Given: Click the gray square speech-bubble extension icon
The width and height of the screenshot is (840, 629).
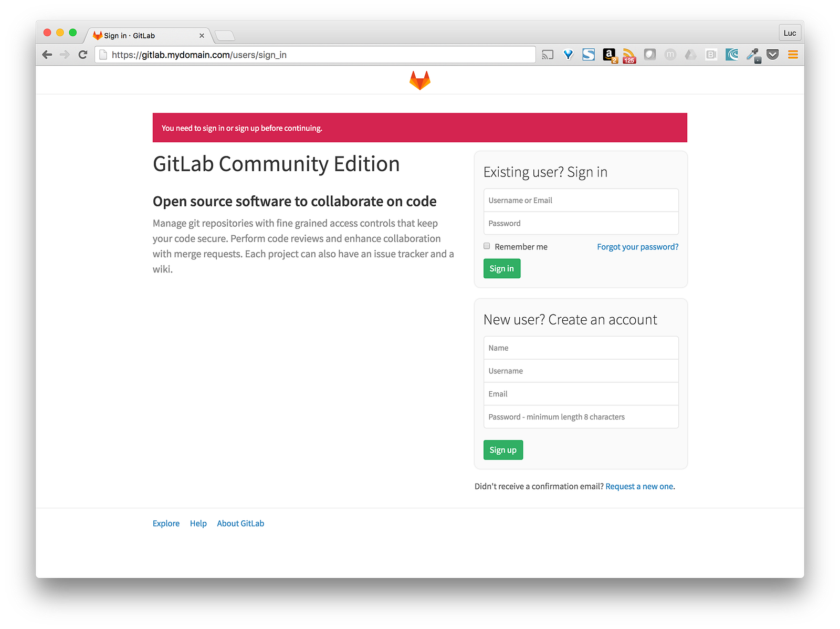Looking at the screenshot, I should (x=650, y=54).
